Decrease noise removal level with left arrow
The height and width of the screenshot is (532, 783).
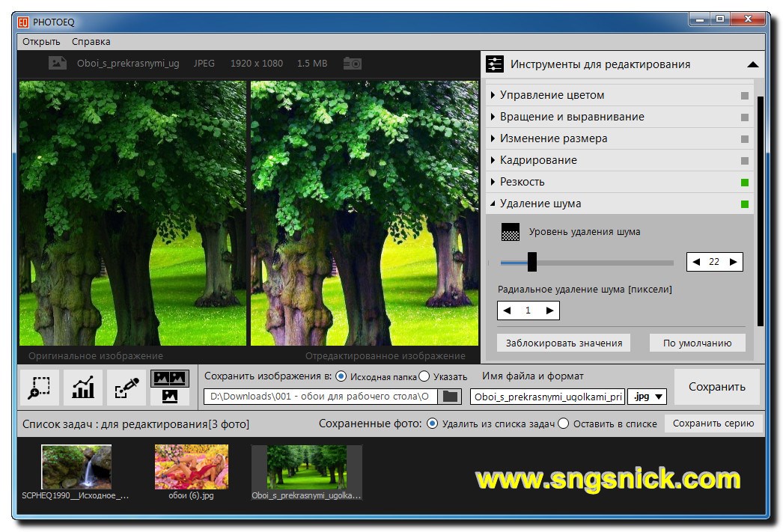coord(696,262)
